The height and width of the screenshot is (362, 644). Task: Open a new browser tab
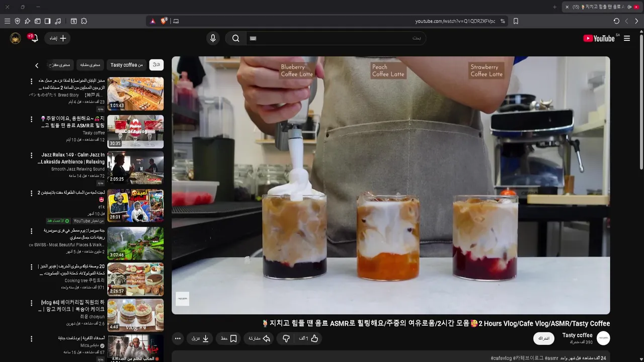click(x=555, y=7)
